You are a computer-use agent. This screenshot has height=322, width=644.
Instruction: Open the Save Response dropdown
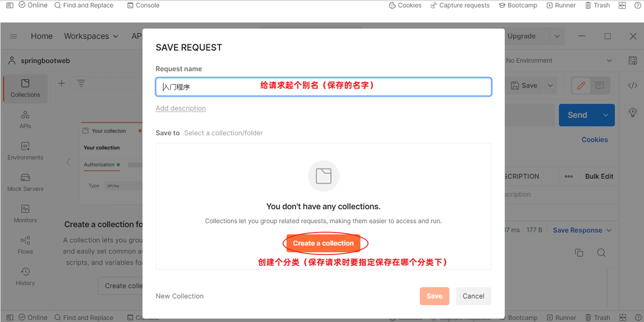tap(582, 230)
